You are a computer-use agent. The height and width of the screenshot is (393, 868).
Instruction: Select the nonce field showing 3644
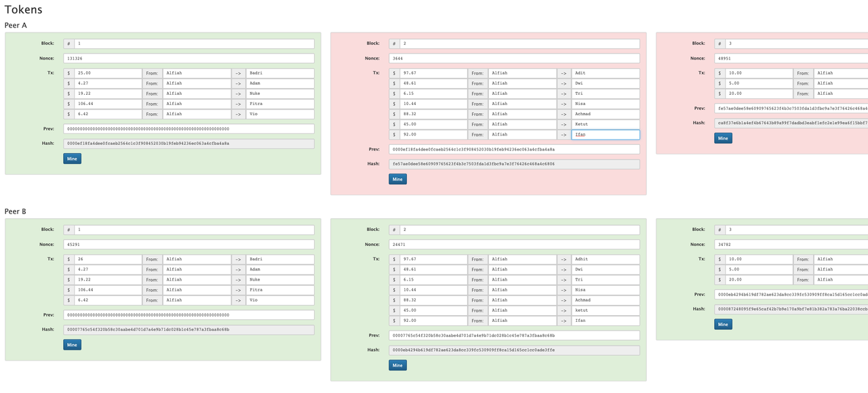pos(515,58)
